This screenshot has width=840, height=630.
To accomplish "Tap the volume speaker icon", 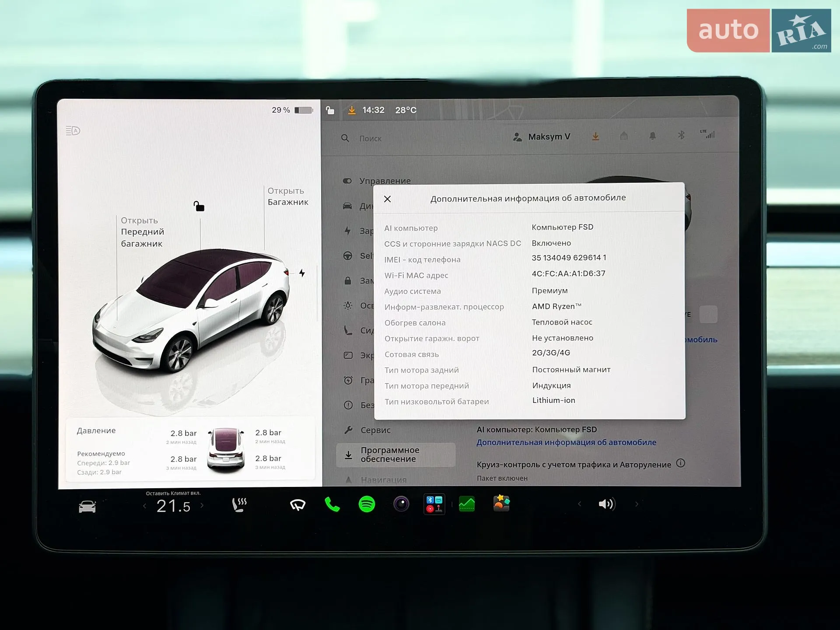I will [607, 504].
